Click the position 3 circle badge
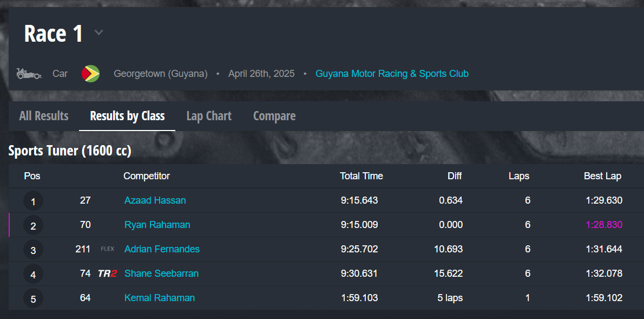 point(33,250)
